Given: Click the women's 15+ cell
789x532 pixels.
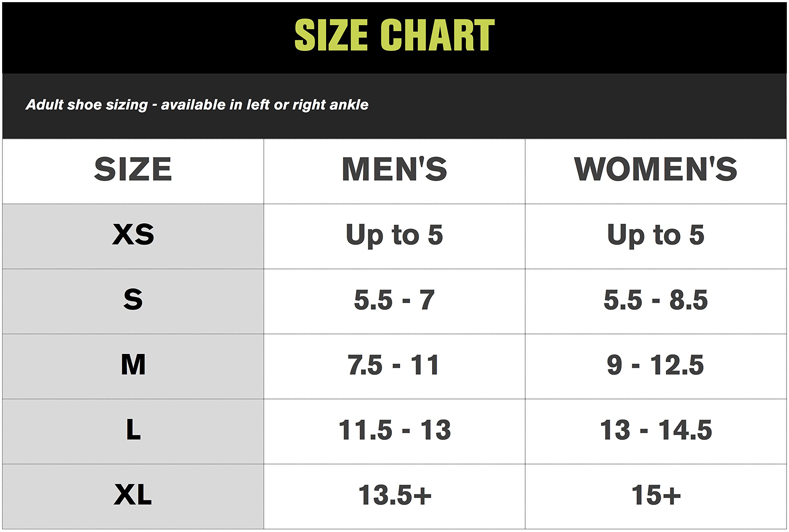Looking at the screenshot, I should tap(656, 495).
